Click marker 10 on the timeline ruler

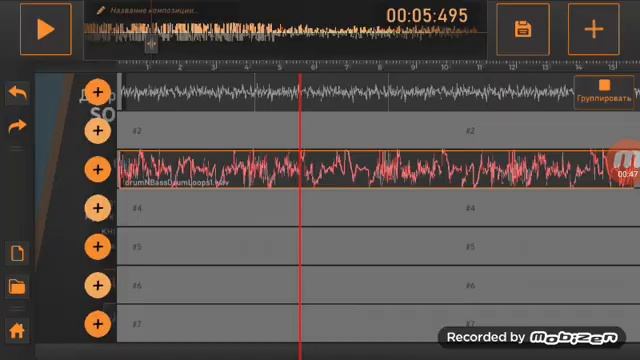[444, 67]
